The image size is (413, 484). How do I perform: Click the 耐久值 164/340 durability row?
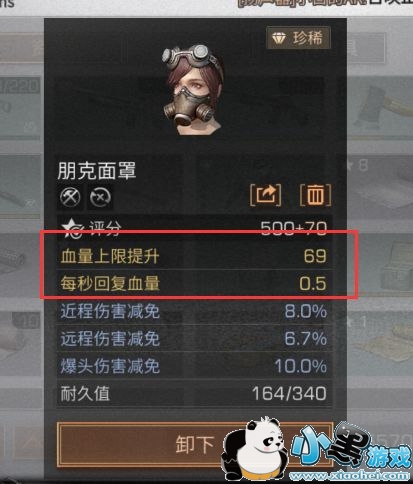coord(194,393)
